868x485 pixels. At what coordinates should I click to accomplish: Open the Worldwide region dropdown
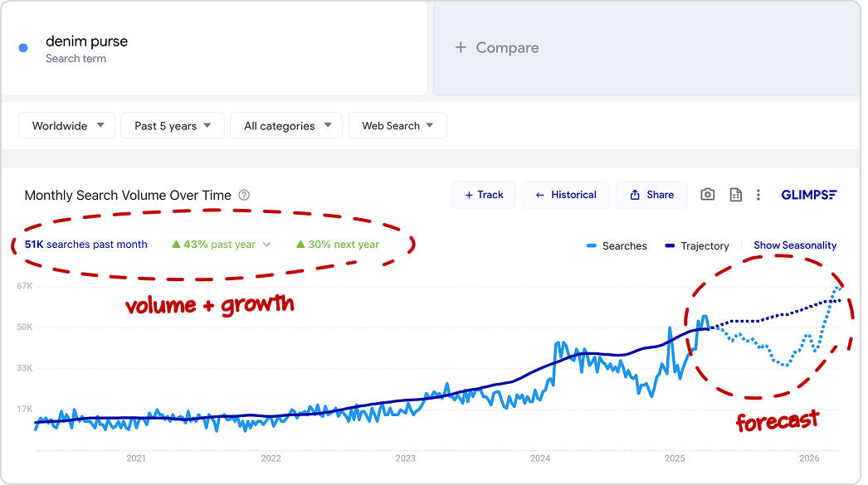(66, 126)
